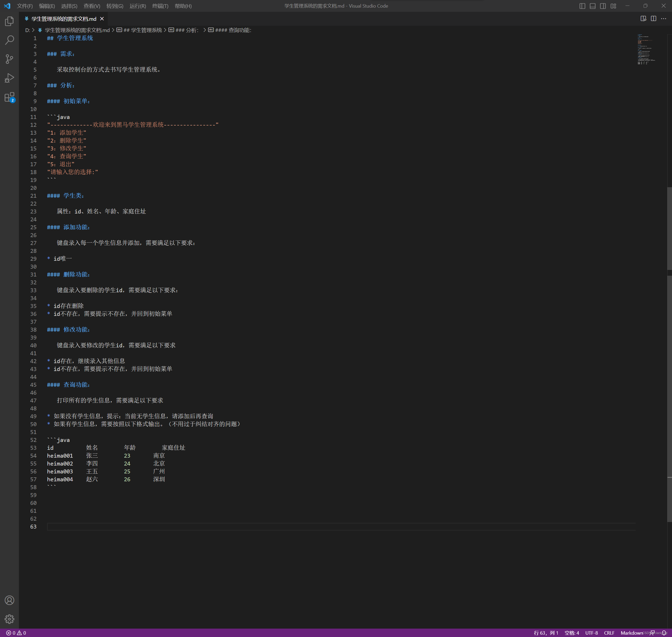Screen dimensions: 672x637
Task: Open Source Control view icon
Action: [x=9, y=59]
